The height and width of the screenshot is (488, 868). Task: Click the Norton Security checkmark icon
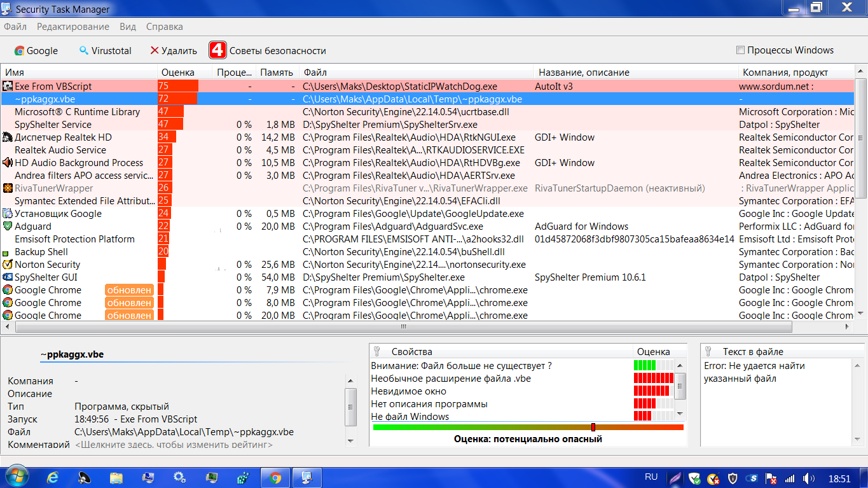click(8, 264)
